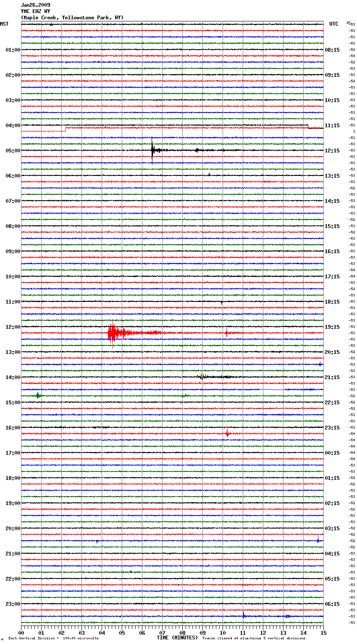Click the red spike after the 16:00 trace
The height and width of the screenshot is (644, 357).
coord(227,432)
